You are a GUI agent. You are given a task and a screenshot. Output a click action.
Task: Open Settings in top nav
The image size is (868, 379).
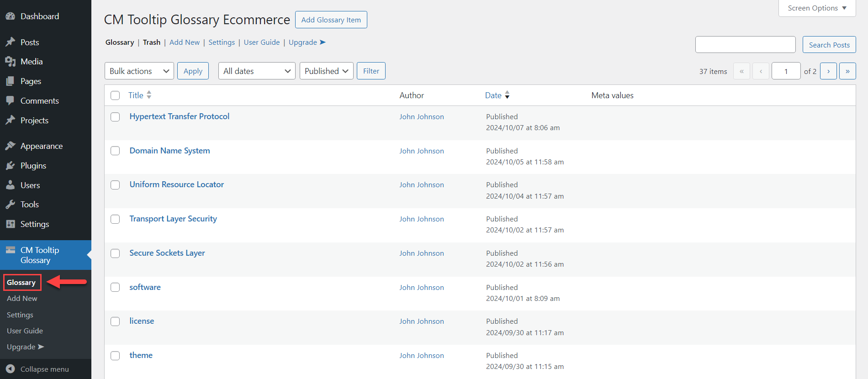pos(222,42)
